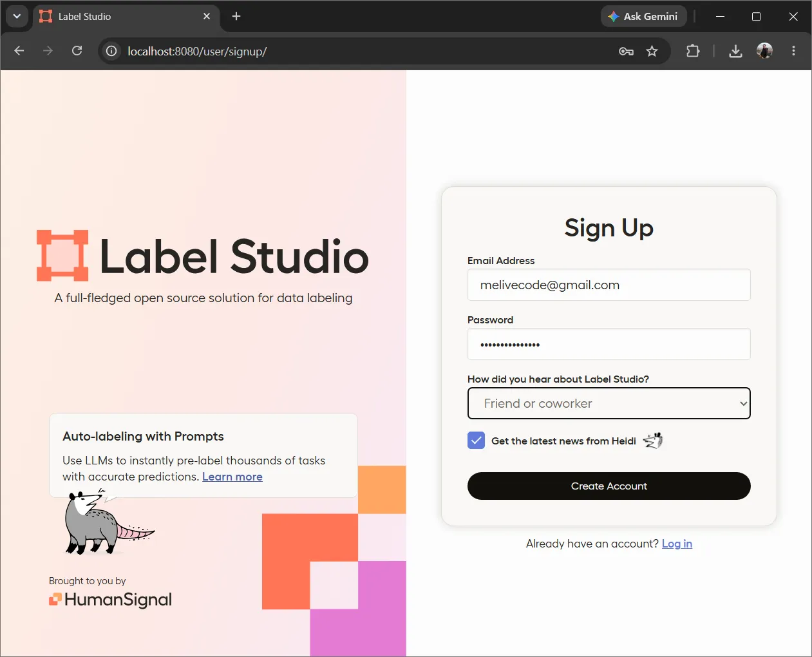Screen dimensions: 812x657
Task: Bookmark this page with the star icon
Action: (652, 51)
